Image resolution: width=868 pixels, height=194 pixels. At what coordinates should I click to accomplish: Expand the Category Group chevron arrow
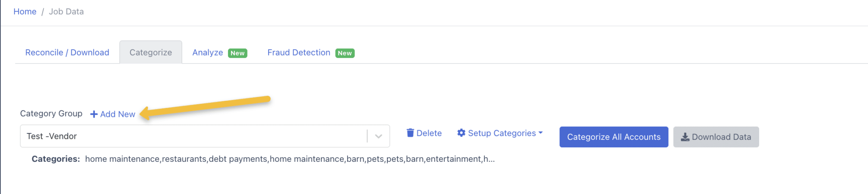(378, 136)
